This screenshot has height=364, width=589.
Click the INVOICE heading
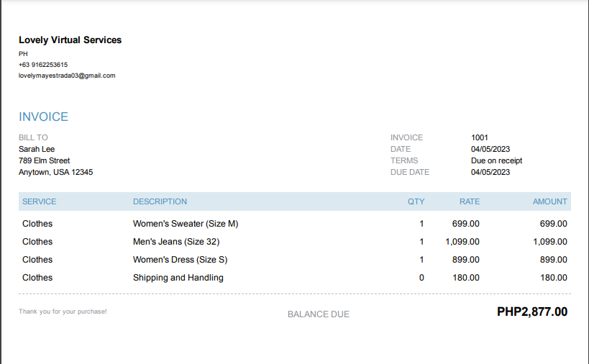click(x=43, y=117)
